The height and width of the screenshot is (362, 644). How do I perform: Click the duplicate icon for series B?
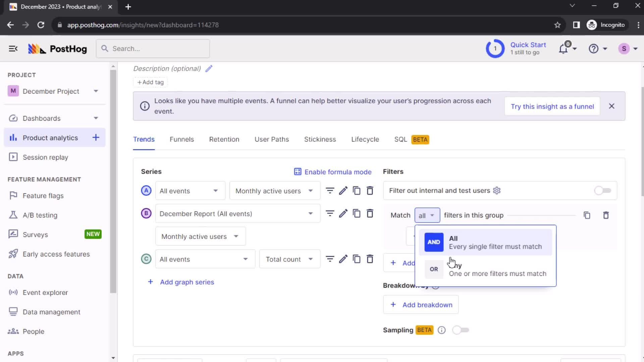(357, 214)
